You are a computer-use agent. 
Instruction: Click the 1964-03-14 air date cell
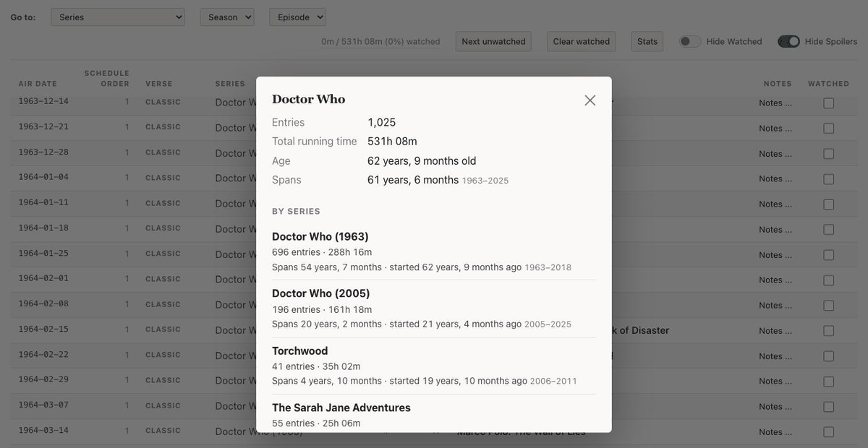pyautogui.click(x=43, y=430)
